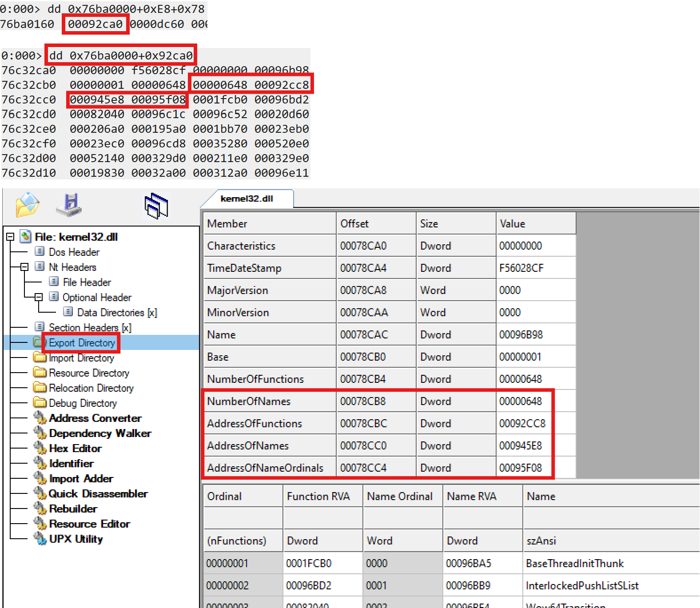The height and width of the screenshot is (608, 700).
Task: Click the Hex Editor tool icon
Action: click(40, 448)
